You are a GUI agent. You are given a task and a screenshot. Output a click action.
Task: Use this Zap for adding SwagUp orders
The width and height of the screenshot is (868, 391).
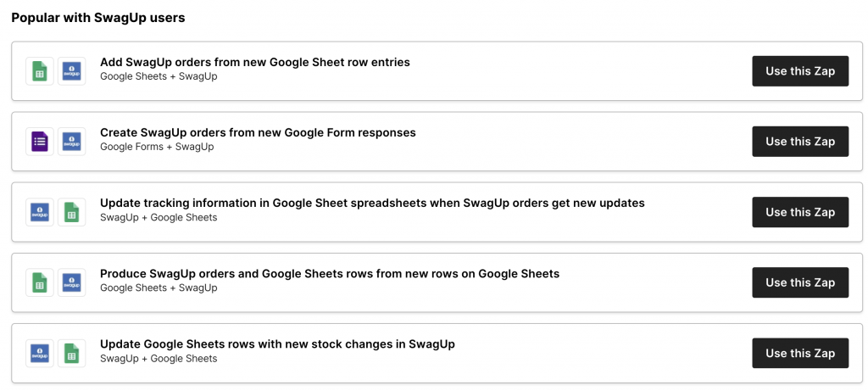799,71
